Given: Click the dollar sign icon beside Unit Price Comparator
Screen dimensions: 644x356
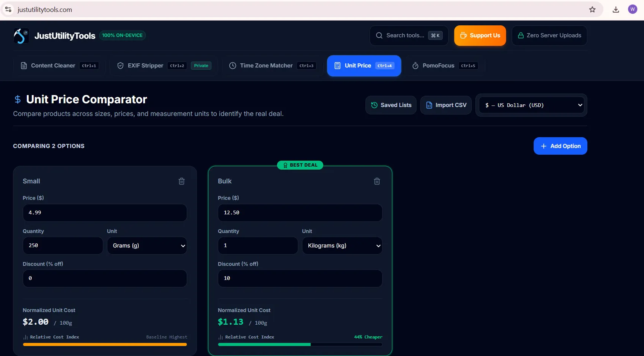Looking at the screenshot, I should click(x=18, y=99).
